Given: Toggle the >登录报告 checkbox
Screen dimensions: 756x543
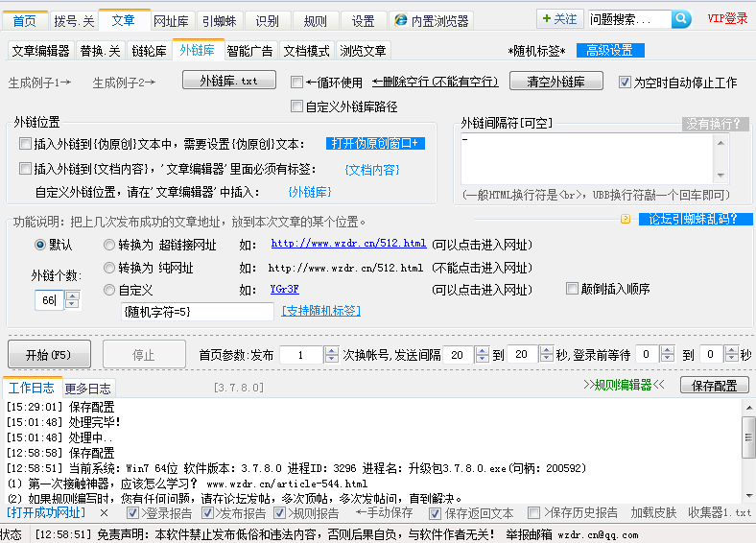Looking at the screenshot, I should [x=132, y=513].
